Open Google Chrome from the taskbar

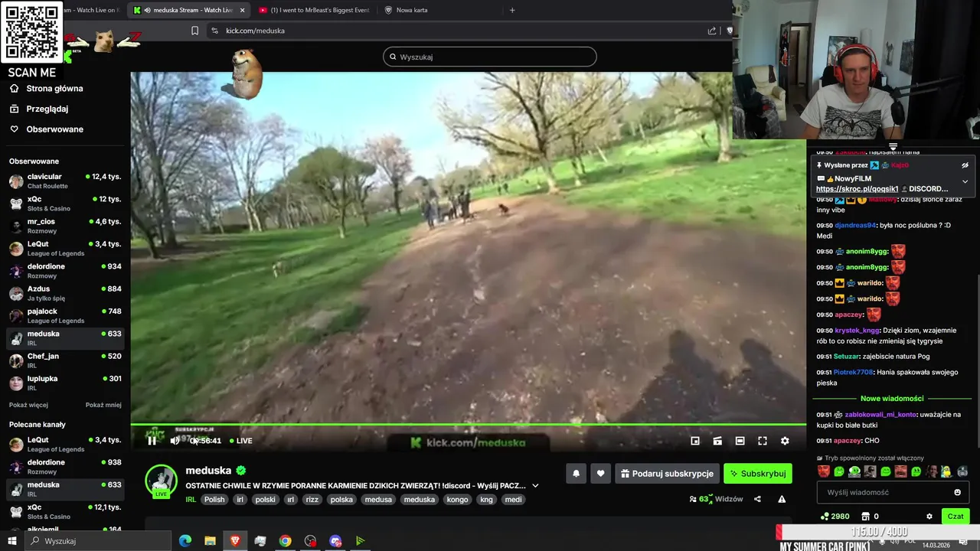[285, 541]
